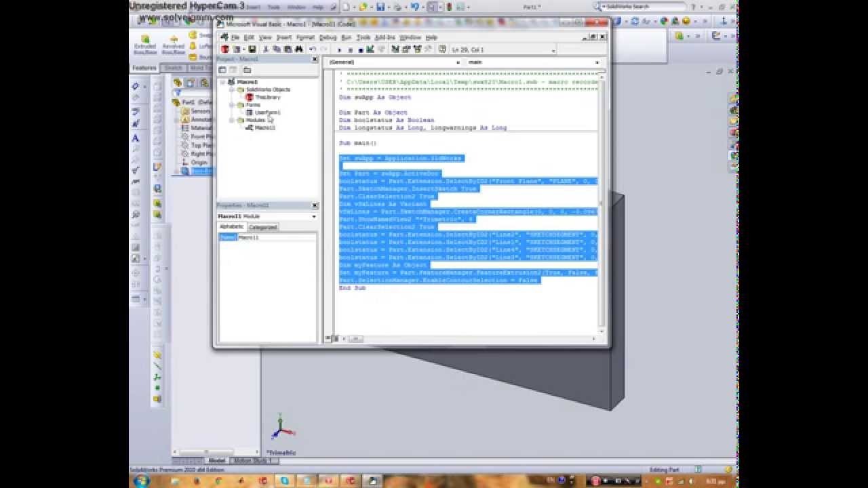
Task: Click the vertical scrollbar of the code window
Action: (601, 203)
